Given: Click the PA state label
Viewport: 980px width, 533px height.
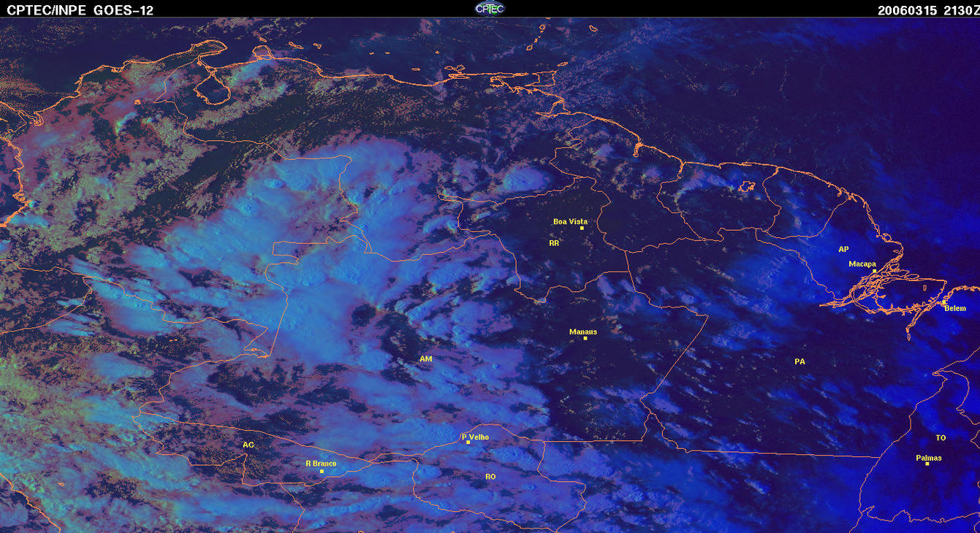Looking at the screenshot, I should point(799,361).
